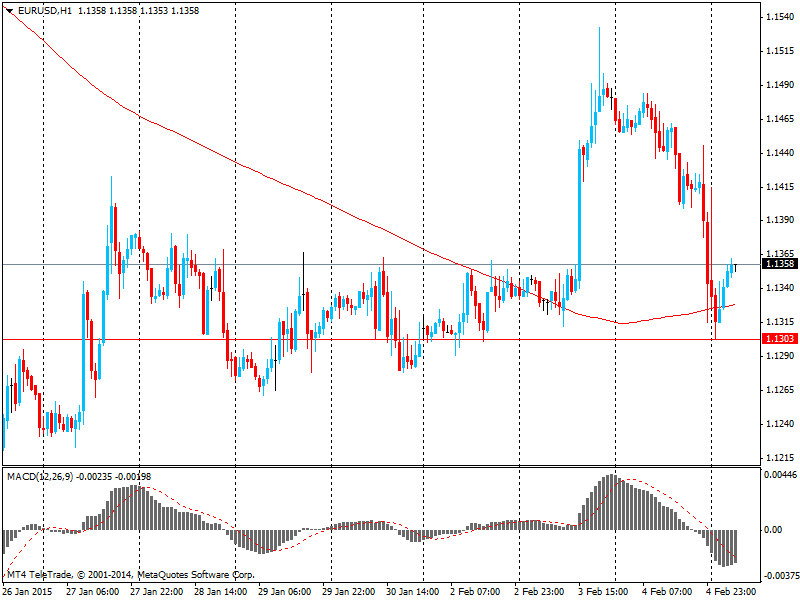Click the 1.1415 price axis label
The image size is (800, 600).
click(780, 187)
